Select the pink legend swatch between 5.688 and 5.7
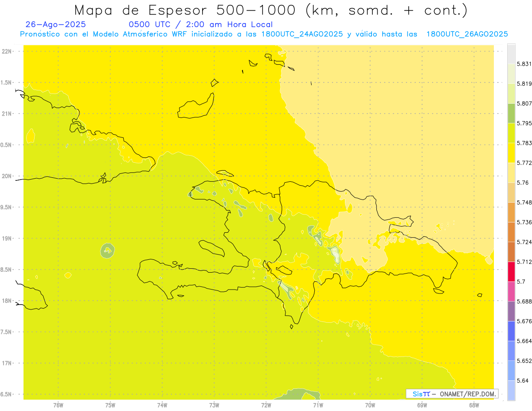532x411 pixels. tap(511, 291)
